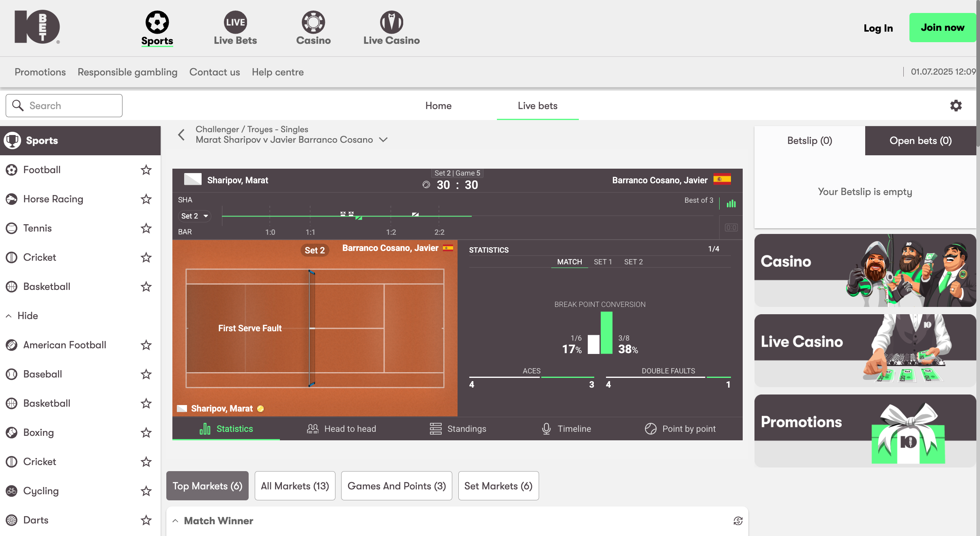
Task: Click the Football sport icon in sidebar
Action: (x=12, y=170)
